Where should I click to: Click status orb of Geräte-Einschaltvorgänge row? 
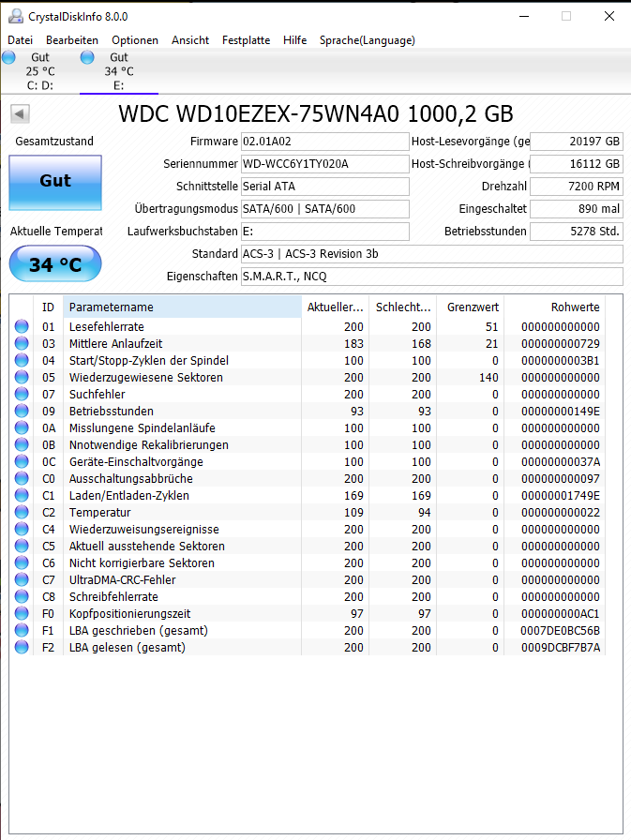pyautogui.click(x=22, y=461)
